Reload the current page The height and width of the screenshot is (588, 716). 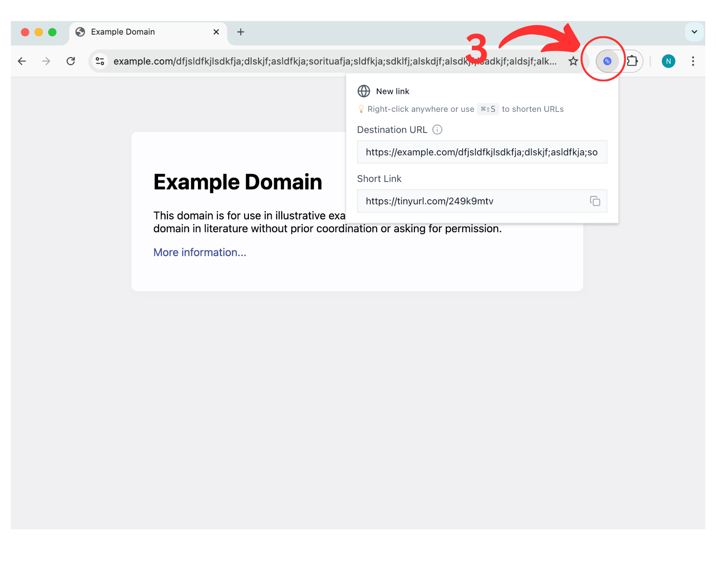point(71,61)
